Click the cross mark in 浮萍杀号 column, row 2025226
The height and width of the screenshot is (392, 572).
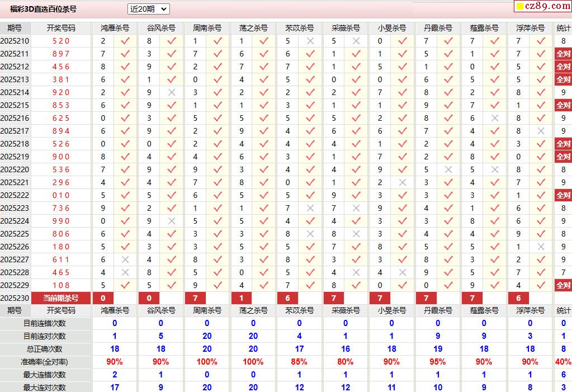[541, 247]
